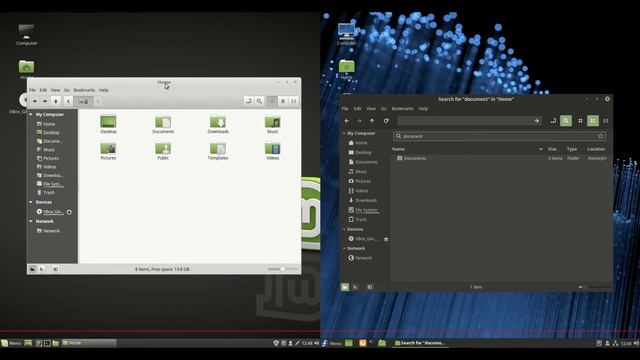Screen dimensions: 640x360
Task: Click the left Menu button on the taskbar
Action: (11, 343)
